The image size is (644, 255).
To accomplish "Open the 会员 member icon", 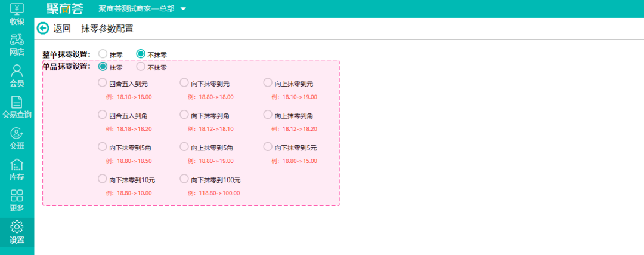I will pyautogui.click(x=17, y=72).
